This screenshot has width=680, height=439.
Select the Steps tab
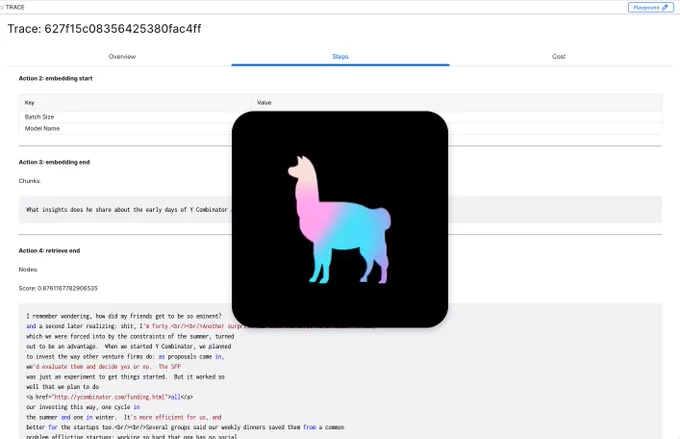pyautogui.click(x=340, y=56)
